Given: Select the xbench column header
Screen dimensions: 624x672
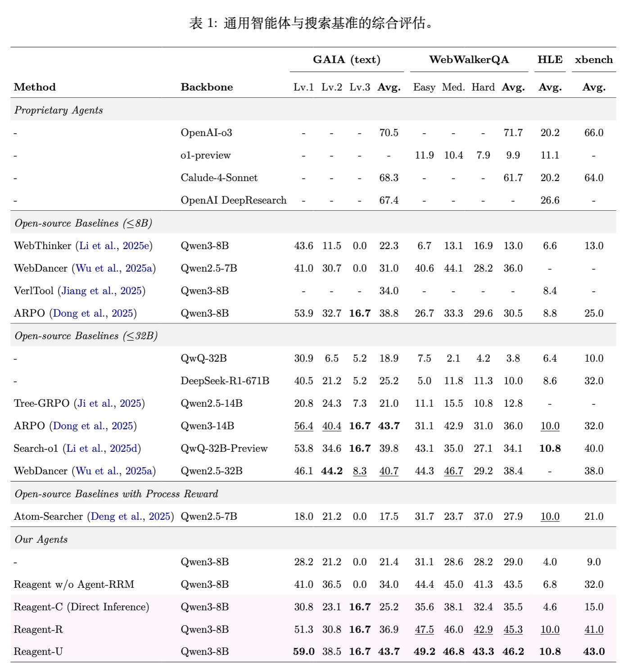Looking at the screenshot, I should (x=593, y=60).
